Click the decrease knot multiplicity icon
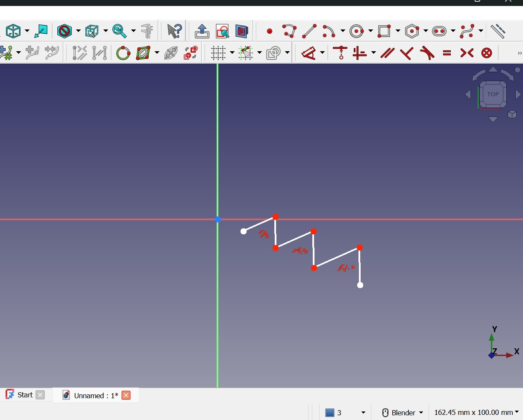The width and height of the screenshot is (523, 420). 52,53
